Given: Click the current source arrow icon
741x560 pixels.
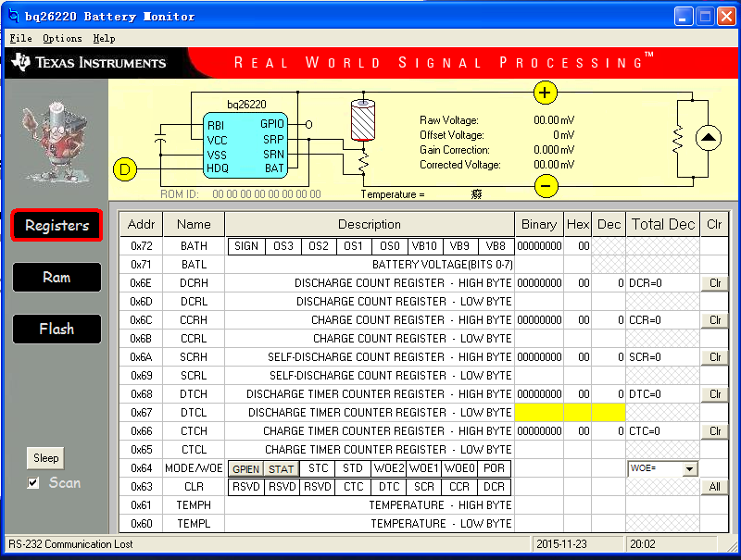Looking at the screenshot, I should coord(708,138).
